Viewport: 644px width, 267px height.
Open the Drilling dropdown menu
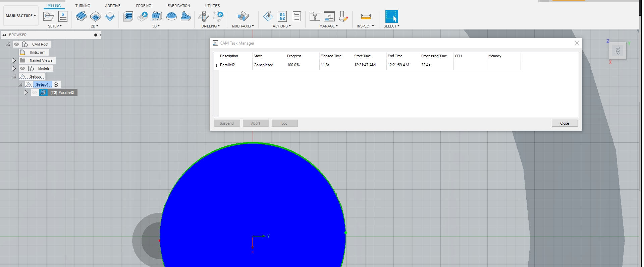click(x=211, y=26)
